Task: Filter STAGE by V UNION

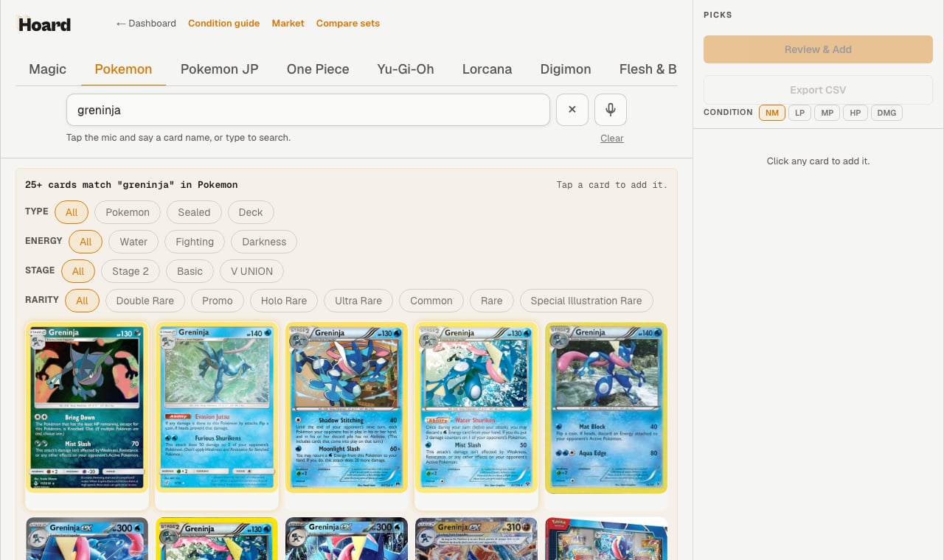Action: pos(251,271)
